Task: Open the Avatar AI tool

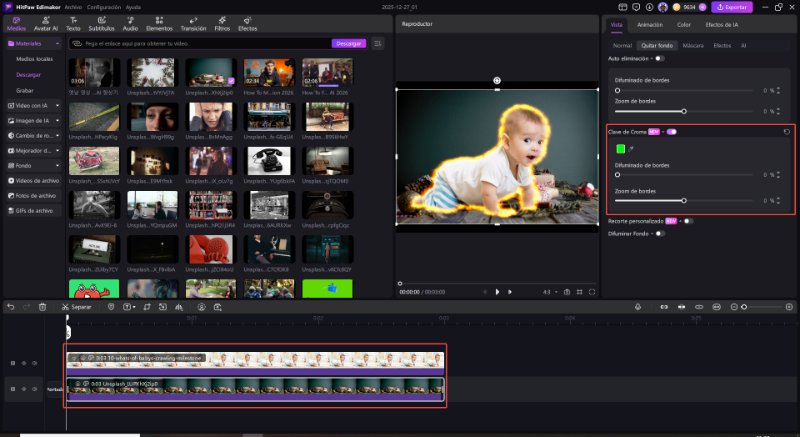Action: pyautogui.click(x=46, y=23)
